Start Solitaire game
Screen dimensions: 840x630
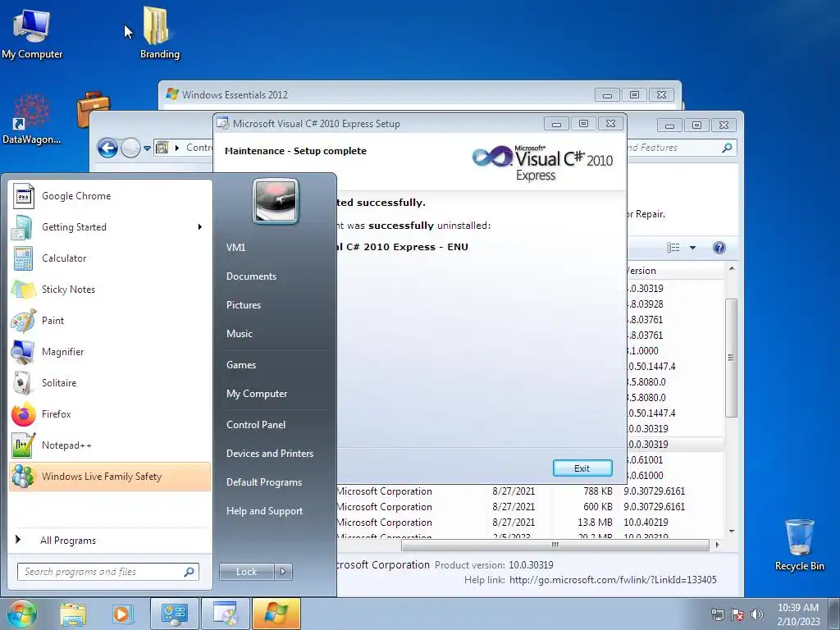110,382
